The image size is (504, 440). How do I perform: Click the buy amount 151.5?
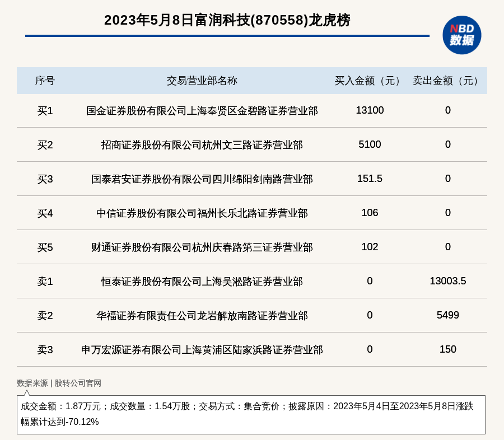click(x=370, y=179)
